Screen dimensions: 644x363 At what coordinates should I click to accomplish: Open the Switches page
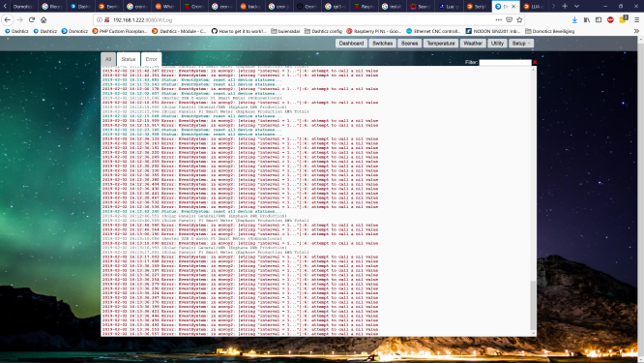coord(382,44)
